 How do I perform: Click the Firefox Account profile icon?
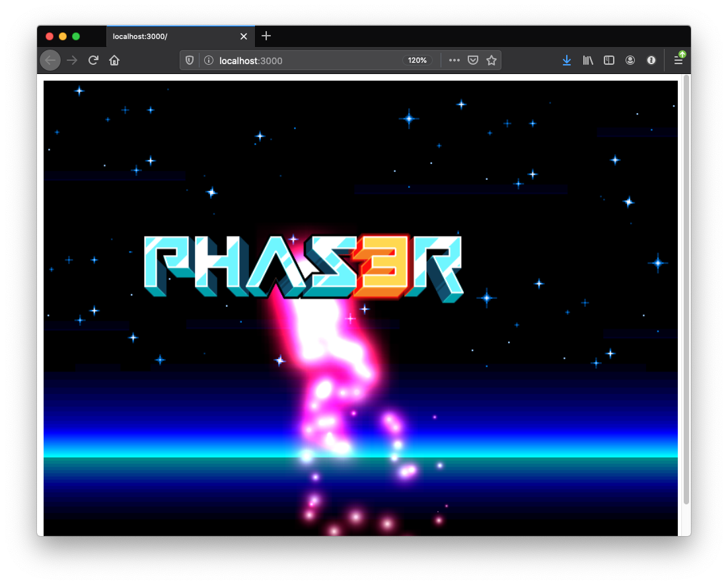coord(630,60)
